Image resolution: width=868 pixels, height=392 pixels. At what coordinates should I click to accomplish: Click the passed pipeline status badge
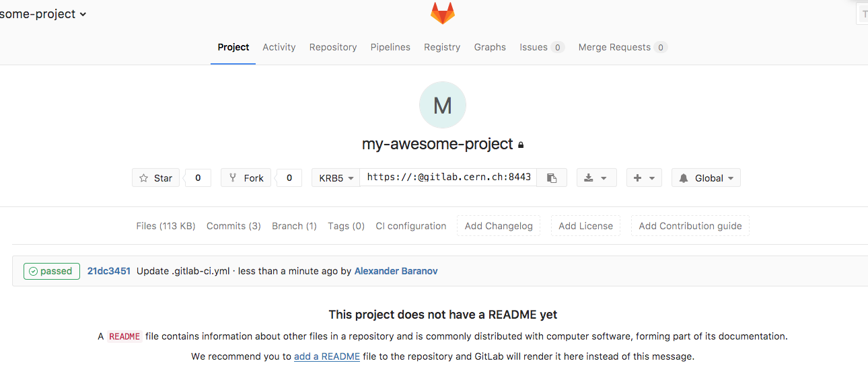click(52, 271)
